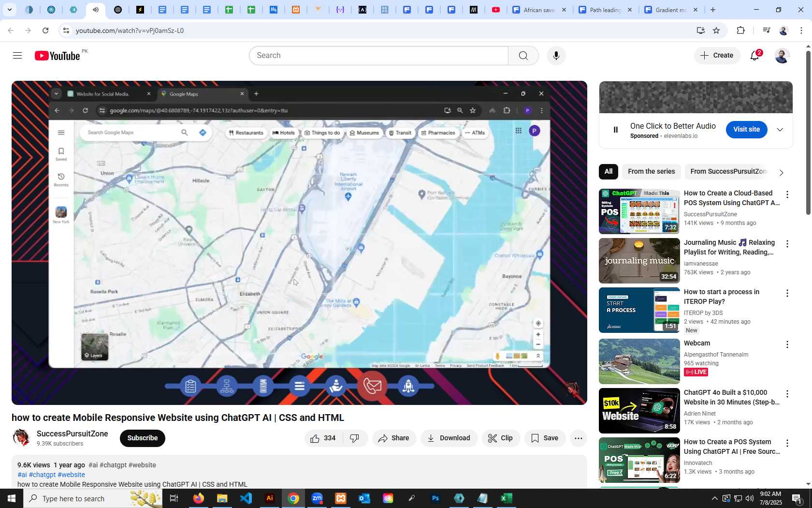Open the #ai hashtag link in description
812x508 pixels.
(22, 475)
